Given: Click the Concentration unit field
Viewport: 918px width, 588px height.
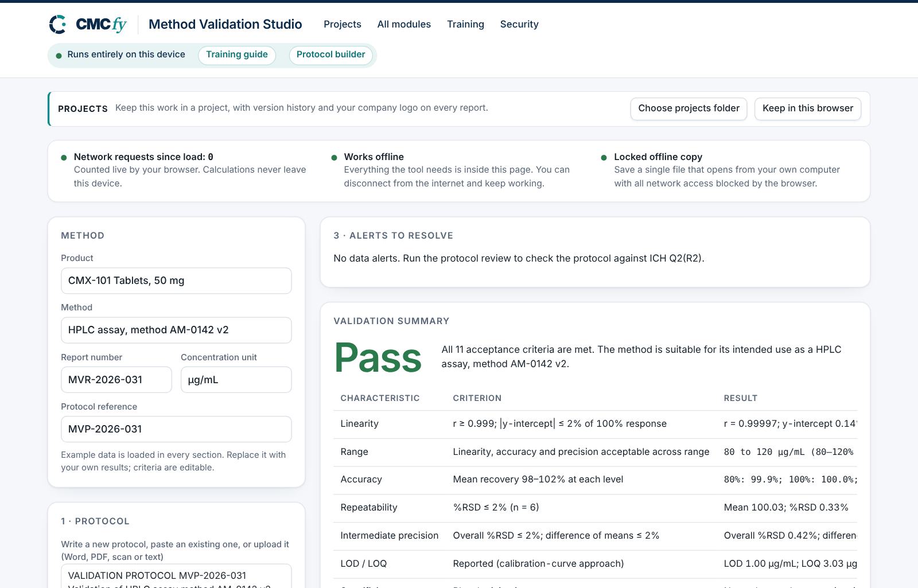Looking at the screenshot, I should coord(236,380).
